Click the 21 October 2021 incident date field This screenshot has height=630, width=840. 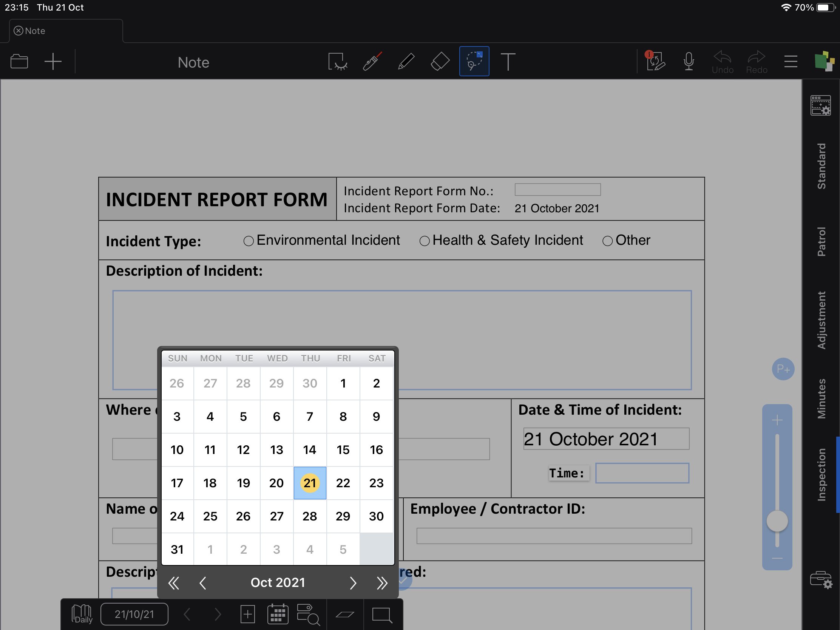click(606, 439)
